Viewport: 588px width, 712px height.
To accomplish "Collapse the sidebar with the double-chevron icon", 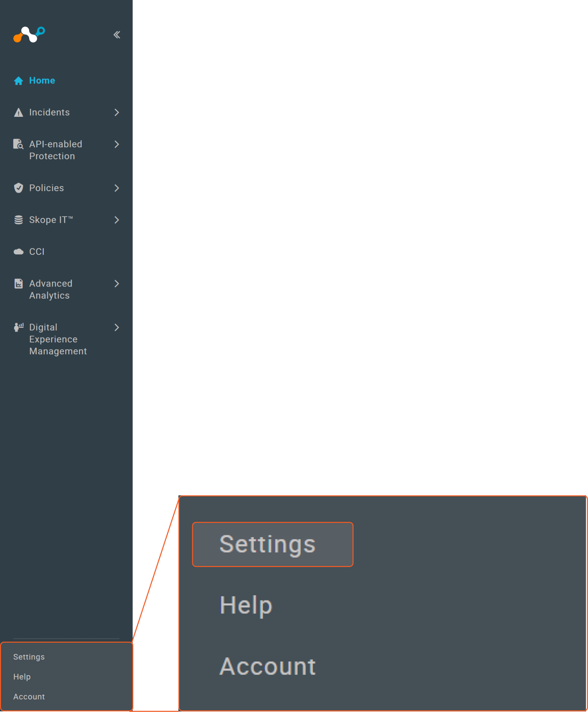I will pyautogui.click(x=117, y=35).
